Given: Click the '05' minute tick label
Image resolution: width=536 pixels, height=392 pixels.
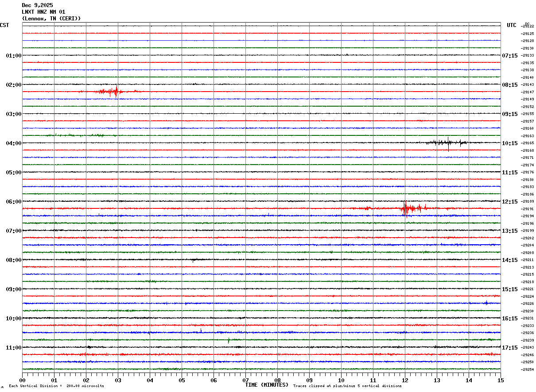Looking at the screenshot, I should coord(182,380).
